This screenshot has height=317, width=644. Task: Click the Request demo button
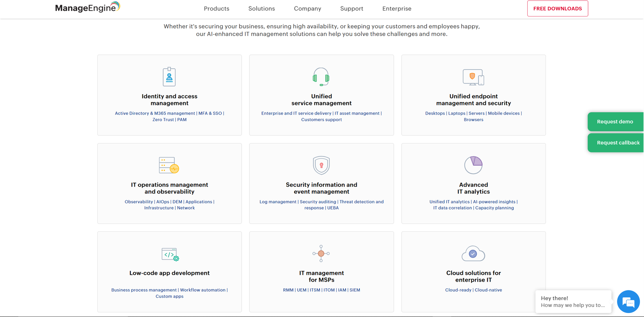coord(615,121)
